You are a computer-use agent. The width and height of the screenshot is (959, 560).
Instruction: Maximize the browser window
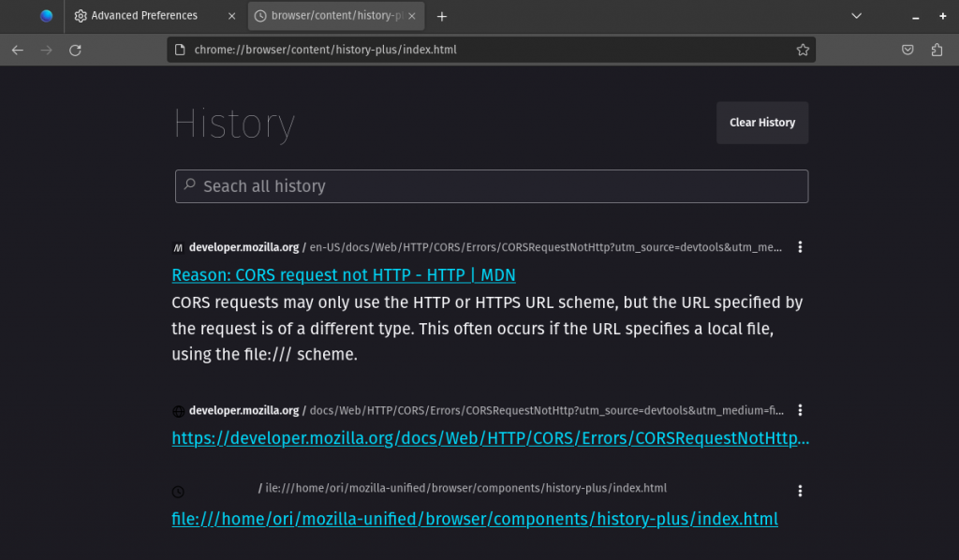pos(942,17)
